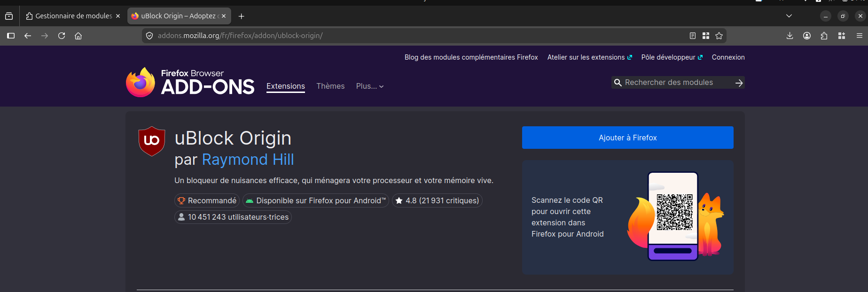Open Raymond Hill author page

[248, 160]
